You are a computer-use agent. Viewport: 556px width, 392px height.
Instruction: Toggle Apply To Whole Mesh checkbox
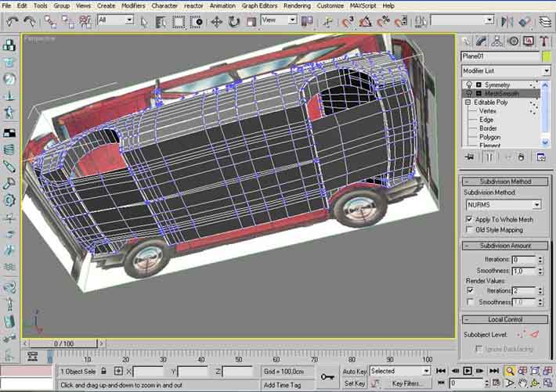[x=469, y=220]
